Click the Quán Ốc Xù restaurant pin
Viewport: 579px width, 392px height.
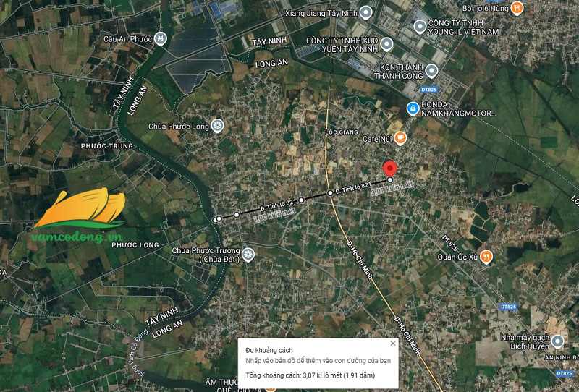[x=486, y=257]
